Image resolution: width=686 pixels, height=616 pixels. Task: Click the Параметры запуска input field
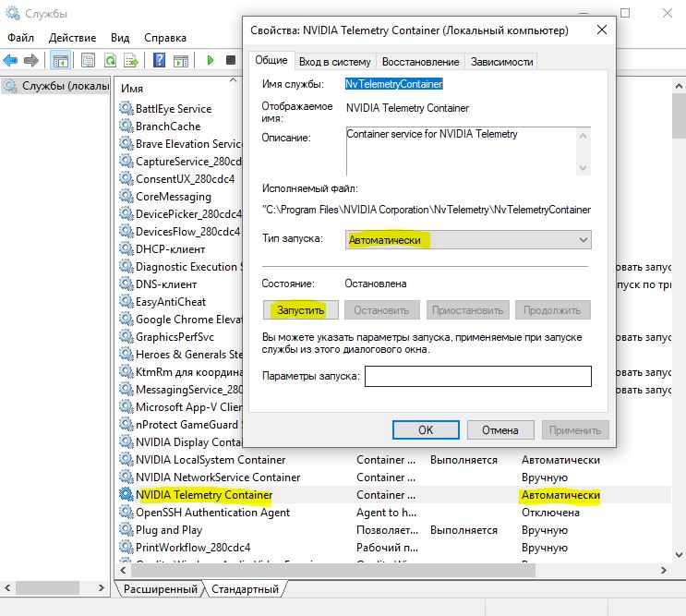click(477, 376)
